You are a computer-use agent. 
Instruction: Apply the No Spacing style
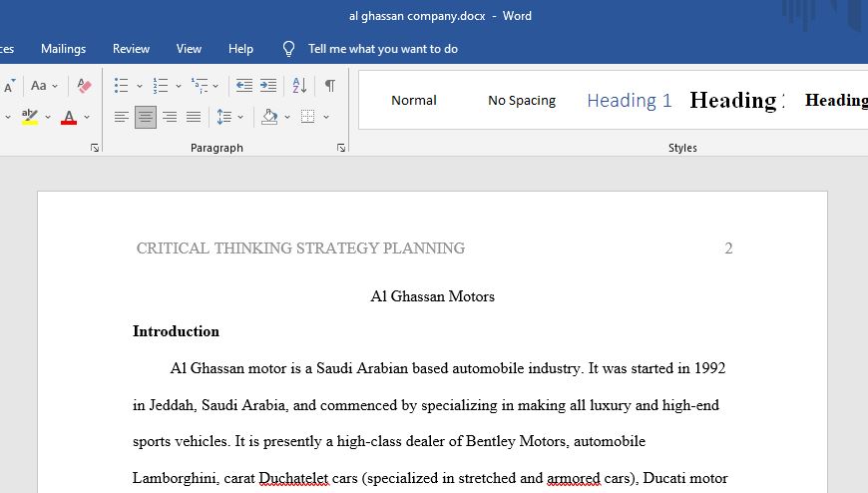point(522,100)
